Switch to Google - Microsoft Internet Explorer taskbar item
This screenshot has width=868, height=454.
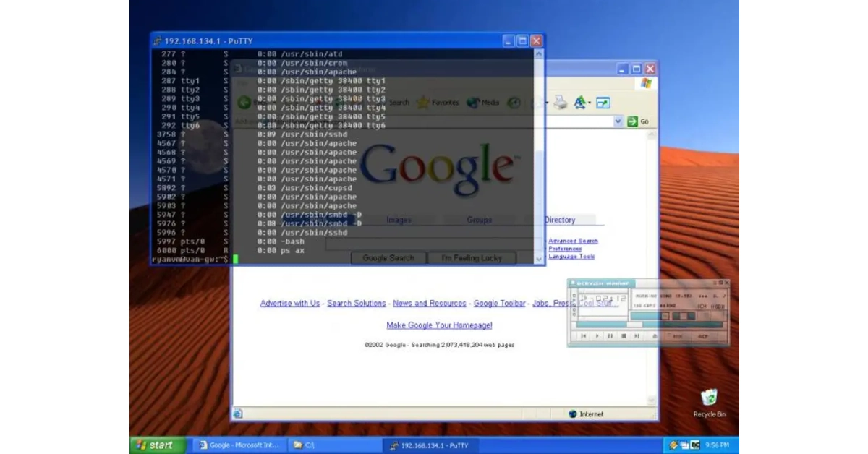239,445
